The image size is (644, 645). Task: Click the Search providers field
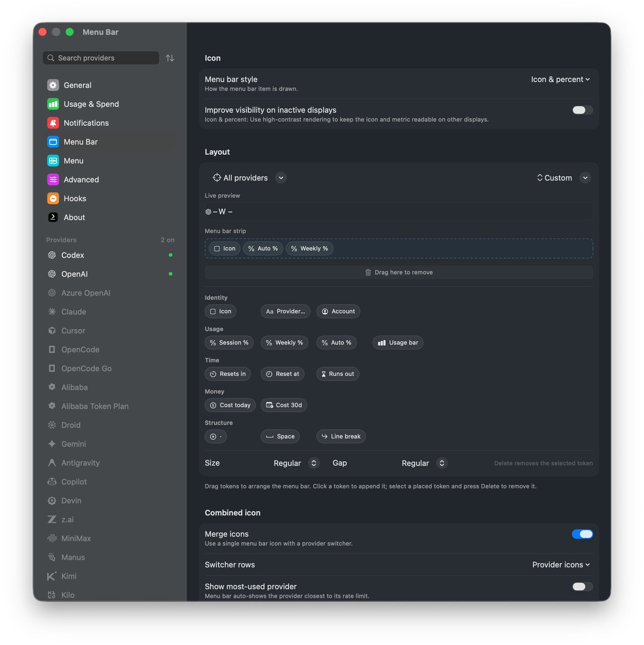point(101,58)
